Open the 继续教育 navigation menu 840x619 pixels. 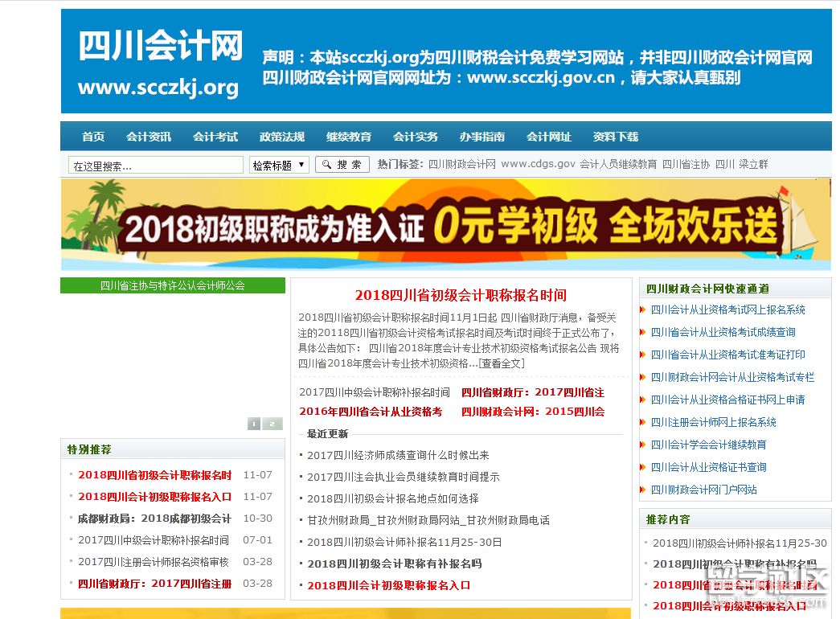pyautogui.click(x=349, y=137)
